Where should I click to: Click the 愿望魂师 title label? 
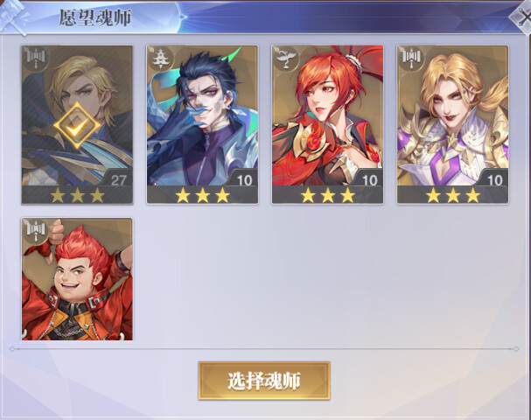[x=95, y=17]
